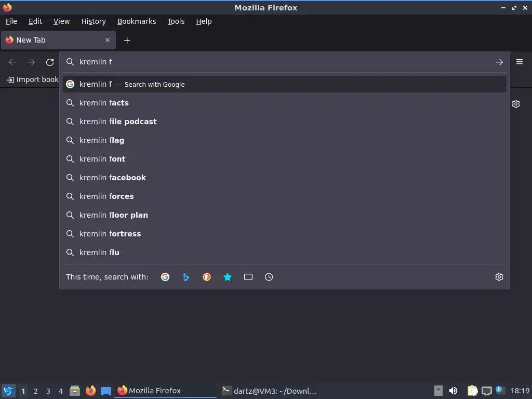Choose suggestion 'kremlin facebook'
The image size is (532, 399).
284,178
